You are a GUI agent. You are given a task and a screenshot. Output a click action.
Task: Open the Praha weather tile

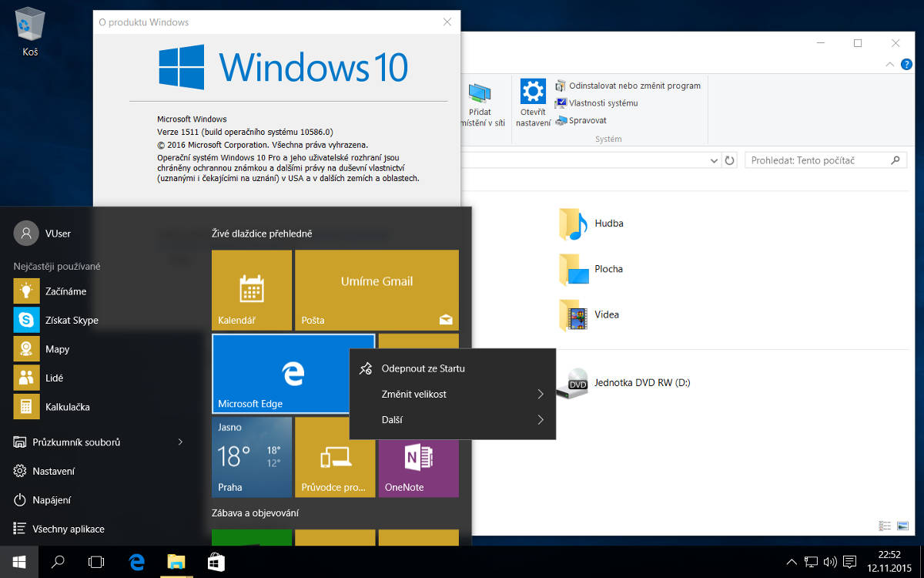point(252,457)
